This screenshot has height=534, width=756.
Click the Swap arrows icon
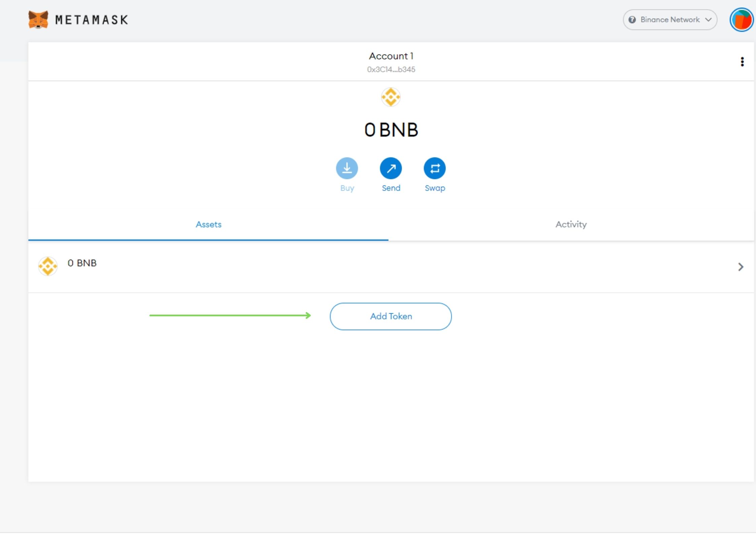pyautogui.click(x=434, y=168)
